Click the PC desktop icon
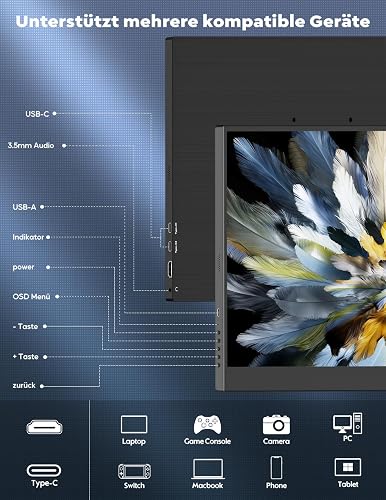Screen dimensions: 386x500 347,423
